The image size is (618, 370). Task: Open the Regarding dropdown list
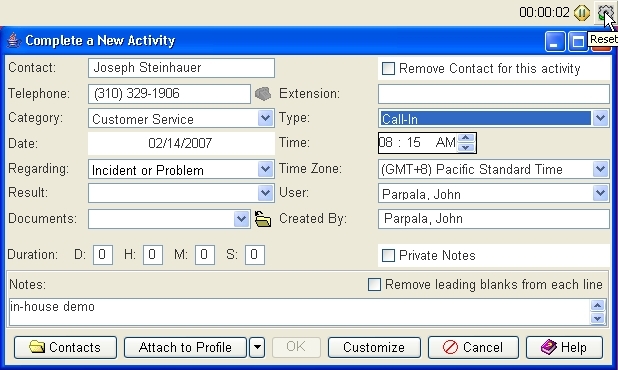[265, 169]
